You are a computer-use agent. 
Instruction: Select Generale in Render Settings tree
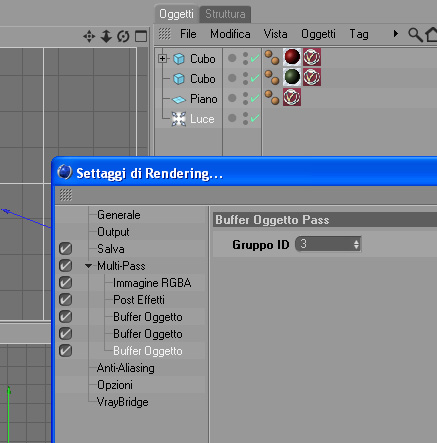(119, 215)
